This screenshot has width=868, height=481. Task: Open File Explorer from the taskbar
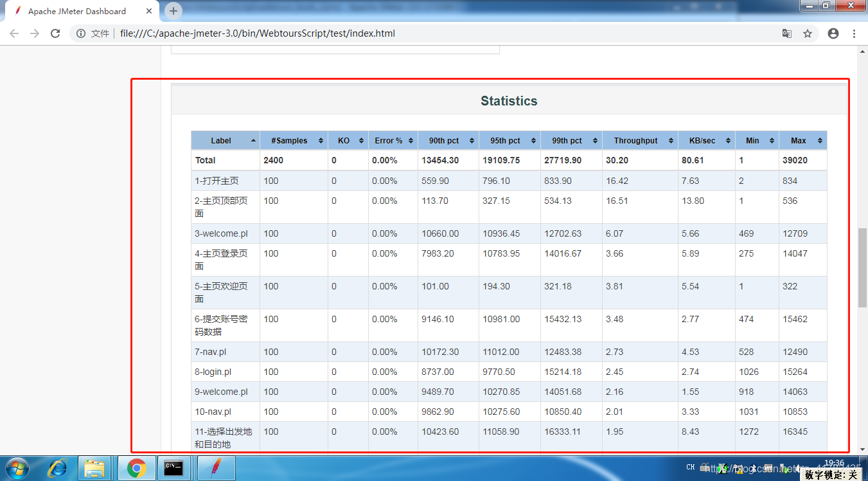coord(95,468)
